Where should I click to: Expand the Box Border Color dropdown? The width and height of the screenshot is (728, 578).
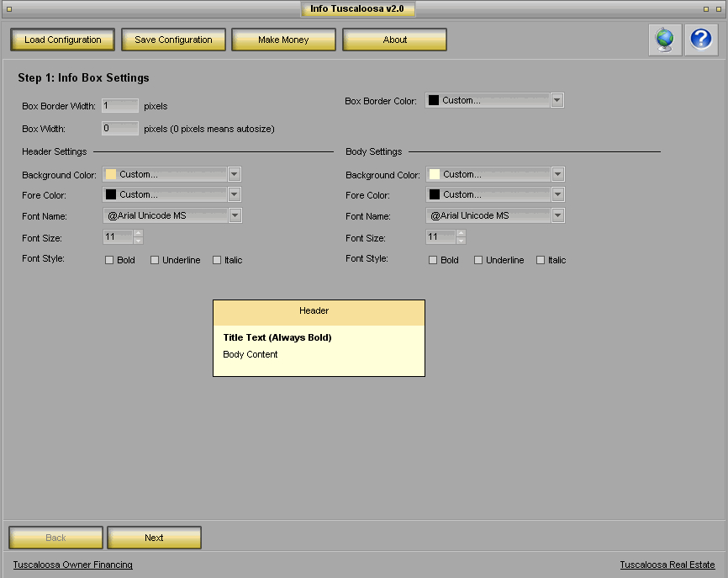[557, 100]
